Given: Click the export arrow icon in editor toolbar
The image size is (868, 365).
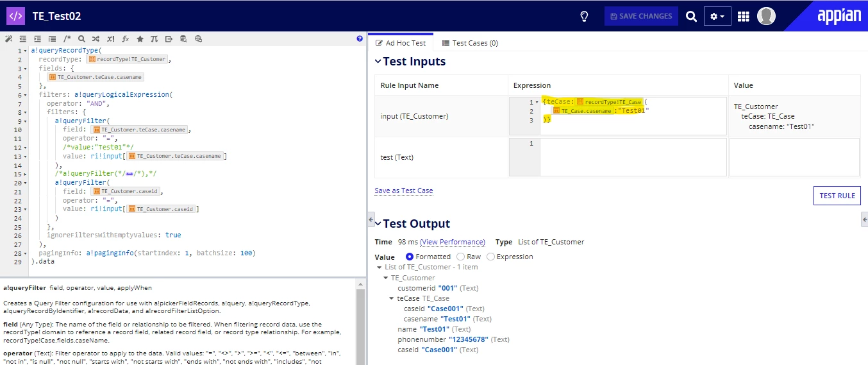Looking at the screenshot, I should point(169,38).
